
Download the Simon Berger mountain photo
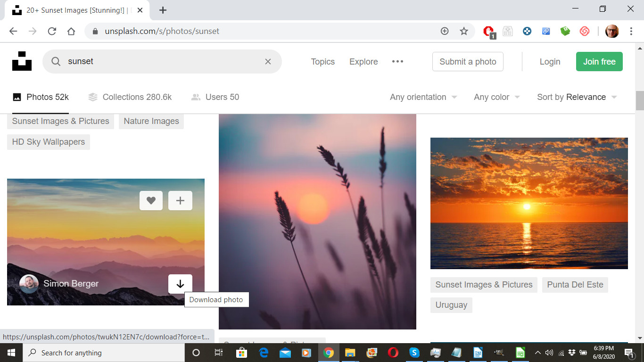[180, 284]
